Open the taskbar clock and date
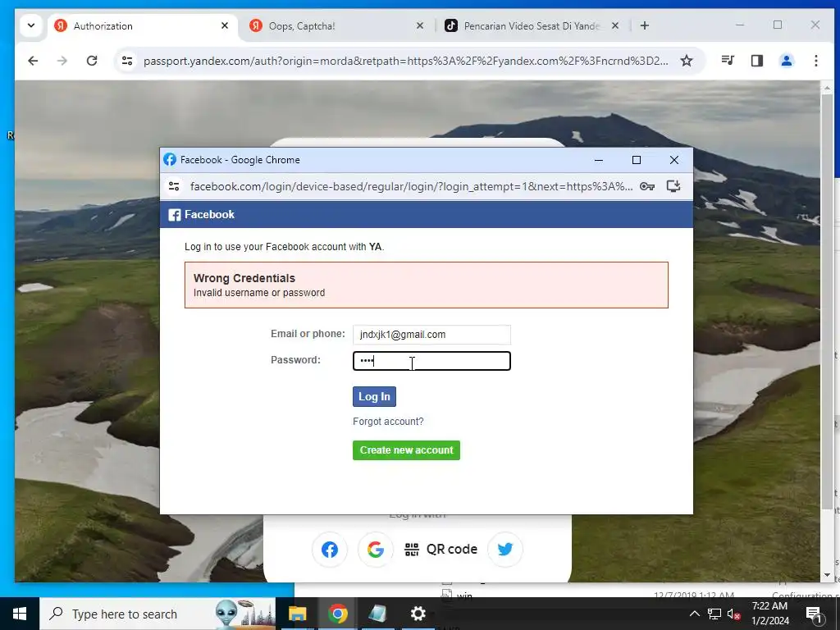The height and width of the screenshot is (630, 840). (769, 614)
